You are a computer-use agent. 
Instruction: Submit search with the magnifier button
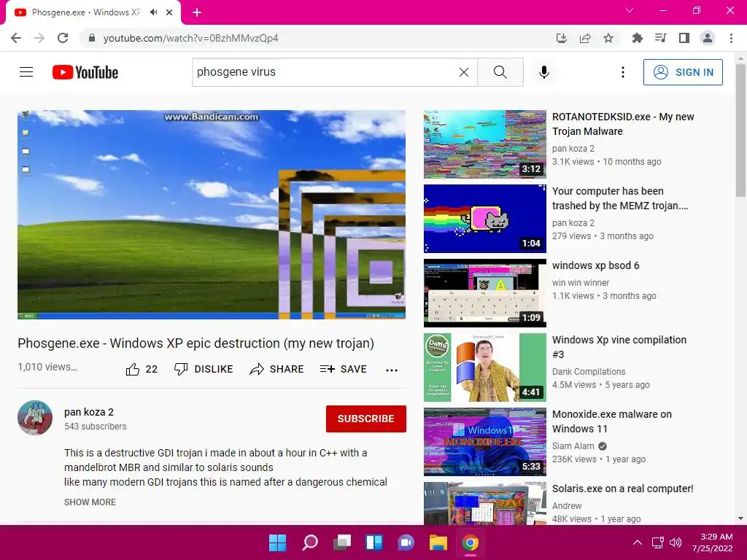[500, 72]
